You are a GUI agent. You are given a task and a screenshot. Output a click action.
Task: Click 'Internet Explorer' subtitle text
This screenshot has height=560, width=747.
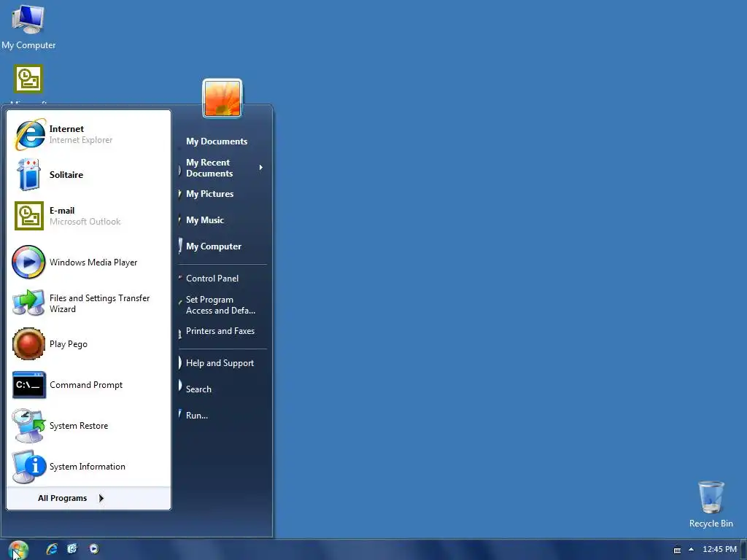[81, 140]
